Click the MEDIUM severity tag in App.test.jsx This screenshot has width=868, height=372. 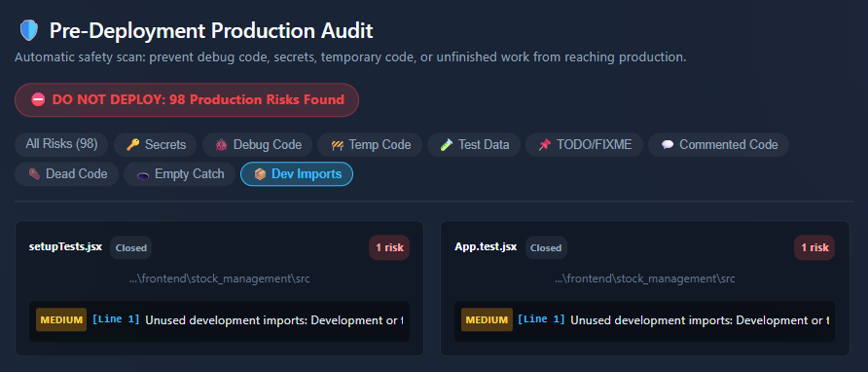tap(488, 319)
